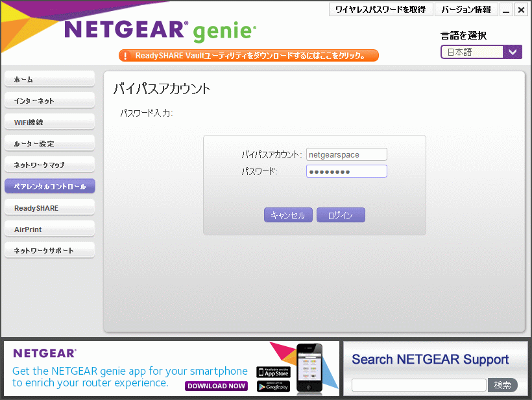Open ルーター設定 from the sidebar
Viewport: 532px width, 400px height.
click(49, 144)
